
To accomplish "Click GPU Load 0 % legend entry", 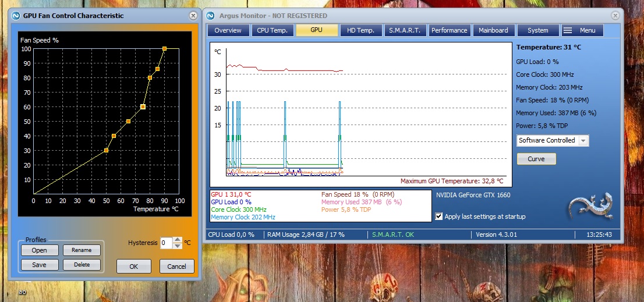I will [231, 202].
